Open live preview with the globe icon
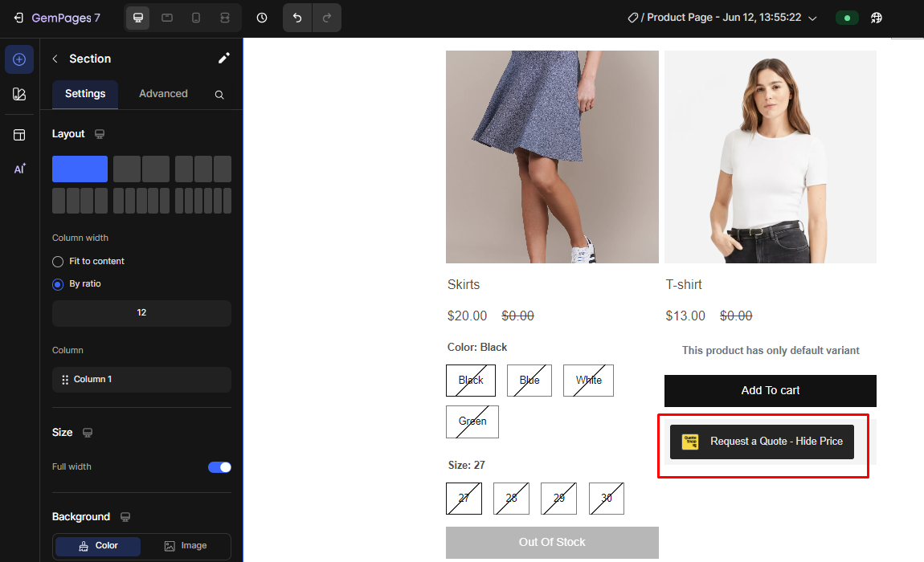The width and height of the screenshot is (924, 562). point(877,18)
